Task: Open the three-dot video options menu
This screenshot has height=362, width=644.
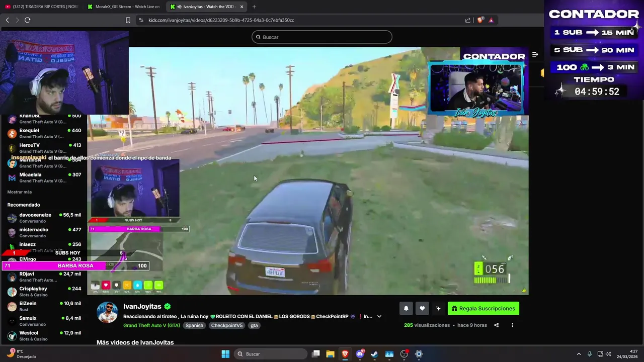Action: [512, 325]
